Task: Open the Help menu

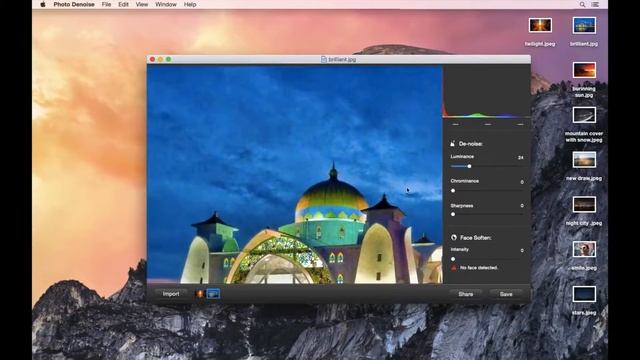Action: pyautogui.click(x=190, y=4)
